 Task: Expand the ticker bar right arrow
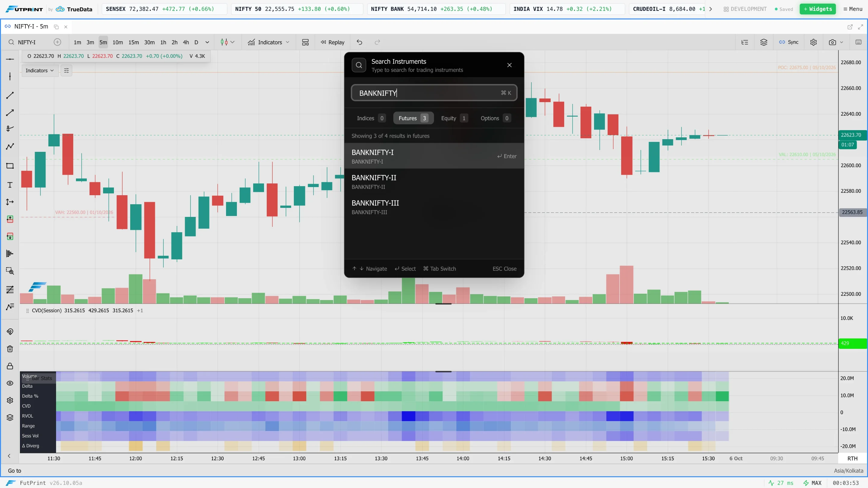(x=710, y=9)
